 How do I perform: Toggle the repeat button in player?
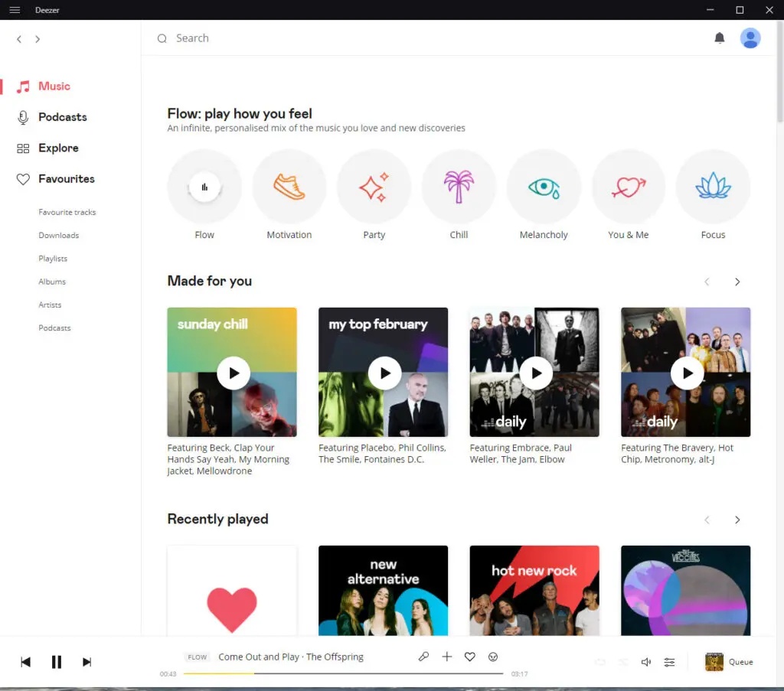point(600,662)
